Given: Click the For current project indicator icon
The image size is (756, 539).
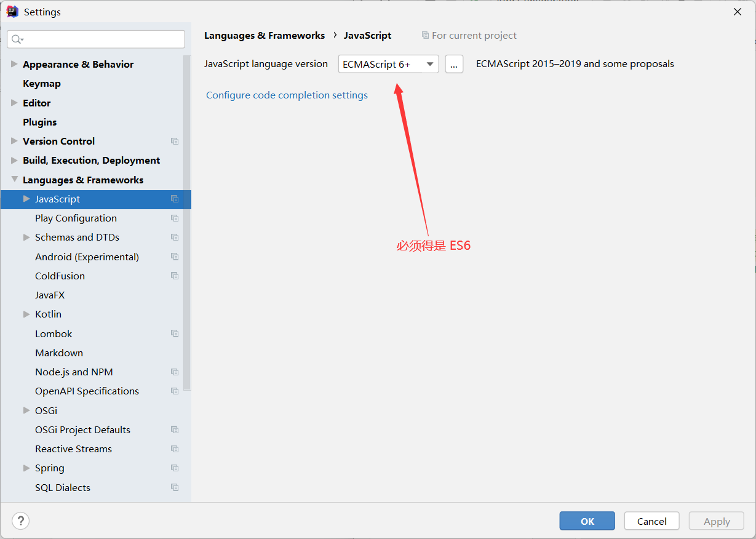Looking at the screenshot, I should [x=425, y=36].
